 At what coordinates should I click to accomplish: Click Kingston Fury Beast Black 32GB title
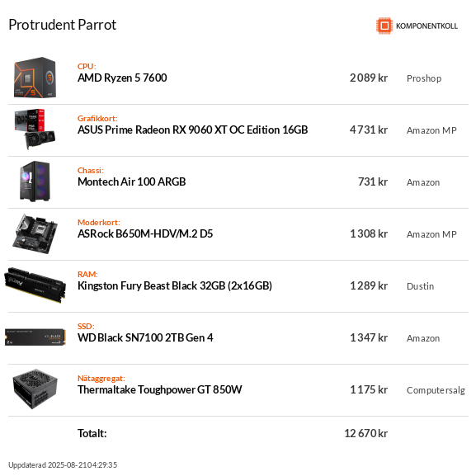[x=175, y=286]
